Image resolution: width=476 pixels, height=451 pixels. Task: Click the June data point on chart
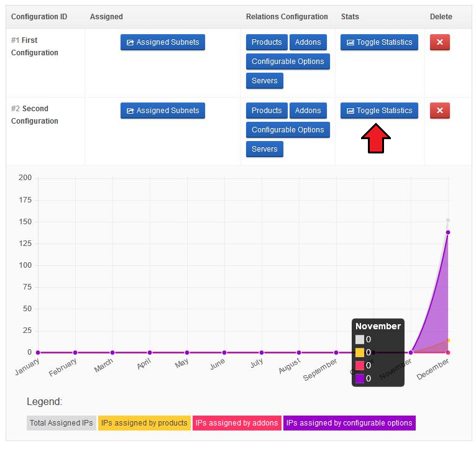click(224, 352)
